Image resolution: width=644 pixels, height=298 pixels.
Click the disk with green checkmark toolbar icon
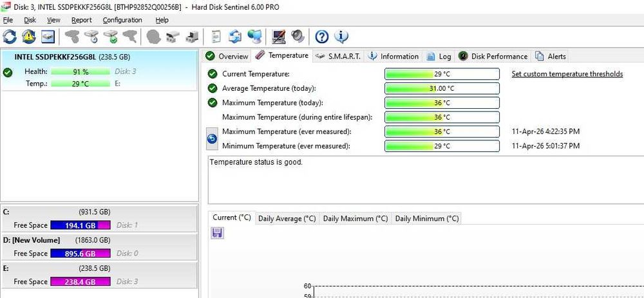click(x=111, y=37)
